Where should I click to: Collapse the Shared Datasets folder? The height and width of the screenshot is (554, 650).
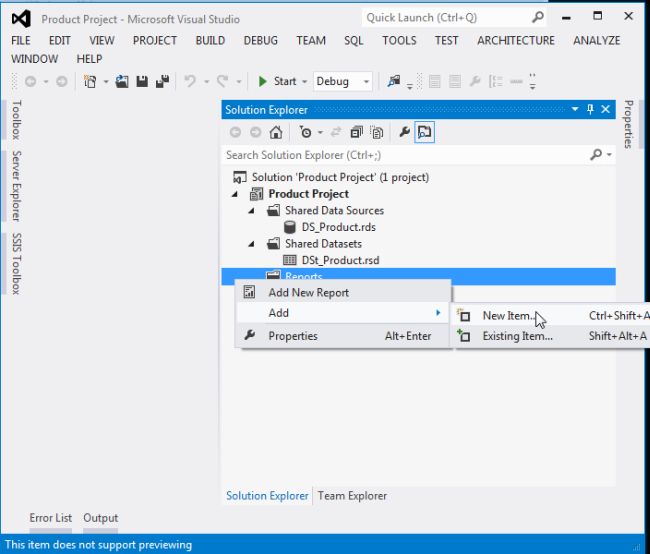pos(252,244)
